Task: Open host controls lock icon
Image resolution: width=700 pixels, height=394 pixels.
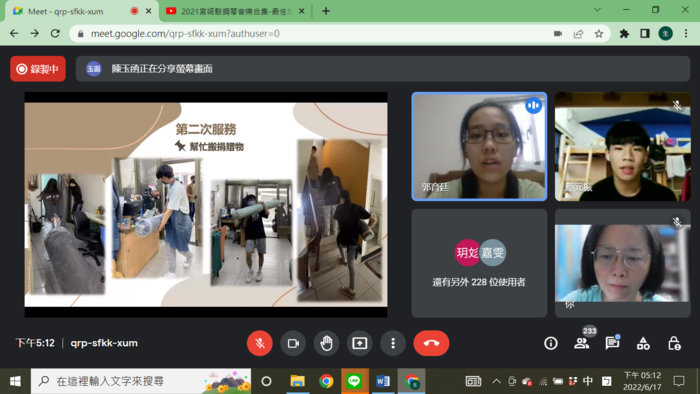Action: 674,343
